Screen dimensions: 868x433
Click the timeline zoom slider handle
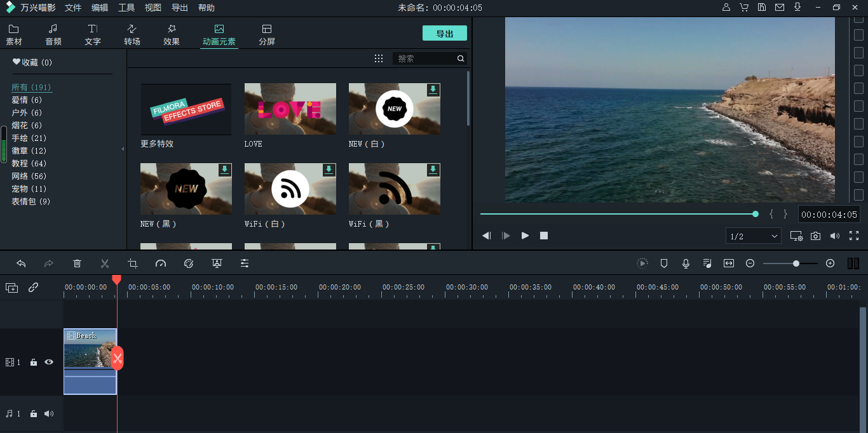[796, 263]
